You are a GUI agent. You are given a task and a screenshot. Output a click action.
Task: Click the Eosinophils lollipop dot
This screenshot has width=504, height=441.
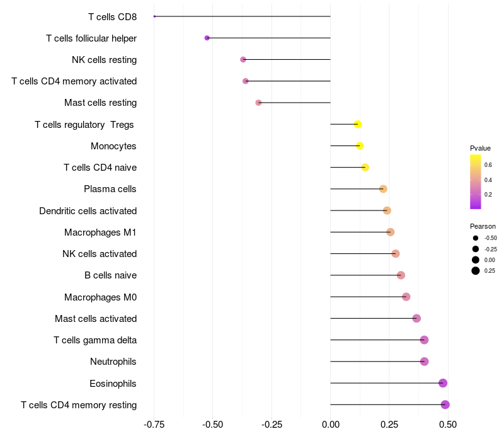[x=443, y=383]
